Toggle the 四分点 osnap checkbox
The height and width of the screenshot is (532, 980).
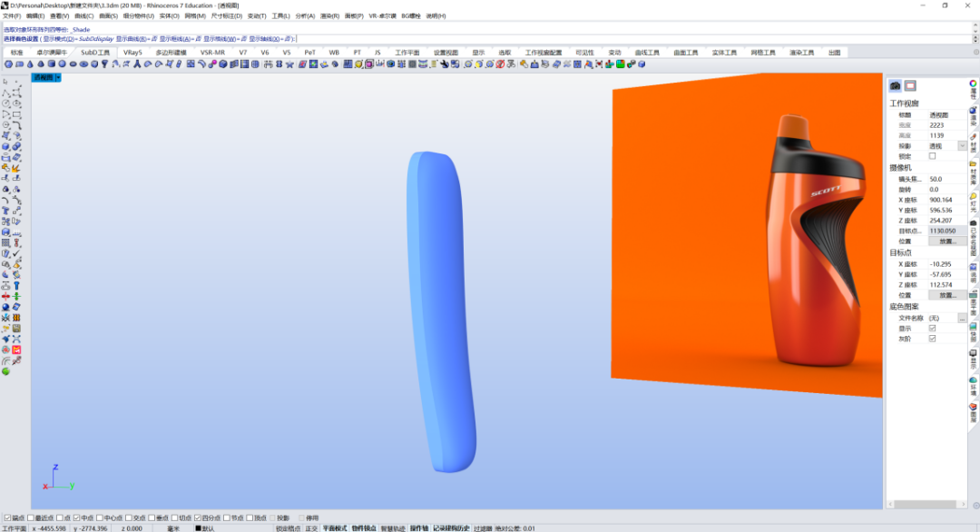pos(198,518)
